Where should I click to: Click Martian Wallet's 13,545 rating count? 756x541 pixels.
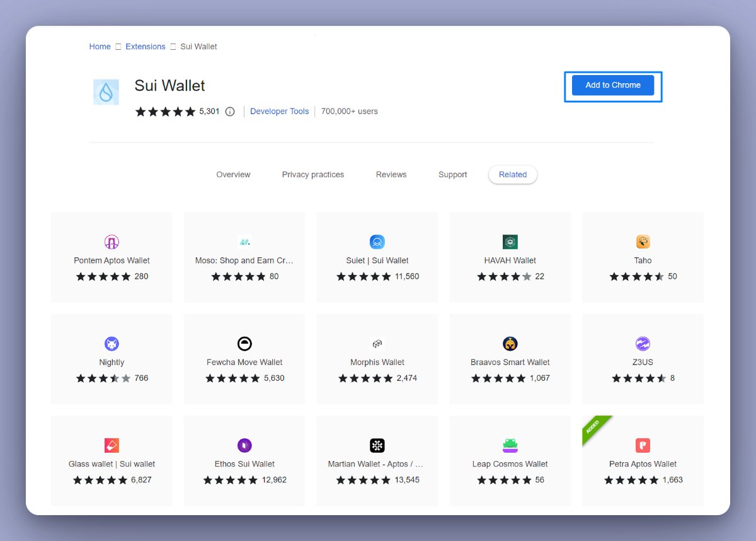(407, 480)
